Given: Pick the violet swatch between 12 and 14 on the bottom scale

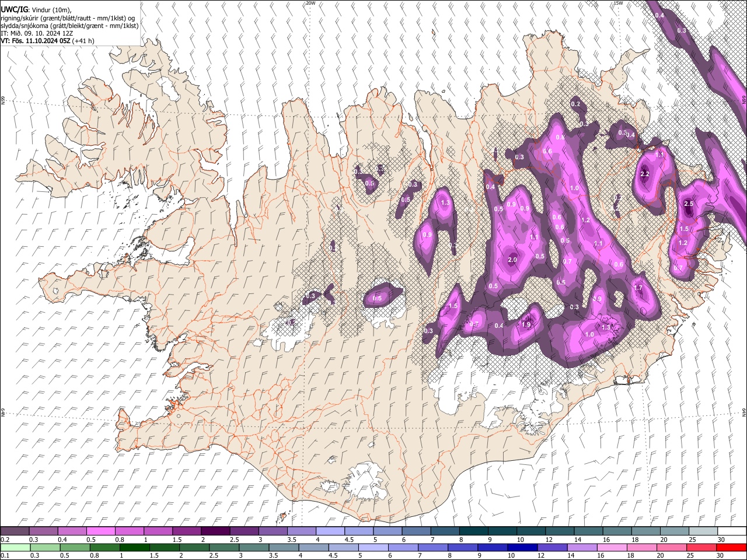Looking at the screenshot, I should tap(553, 547).
